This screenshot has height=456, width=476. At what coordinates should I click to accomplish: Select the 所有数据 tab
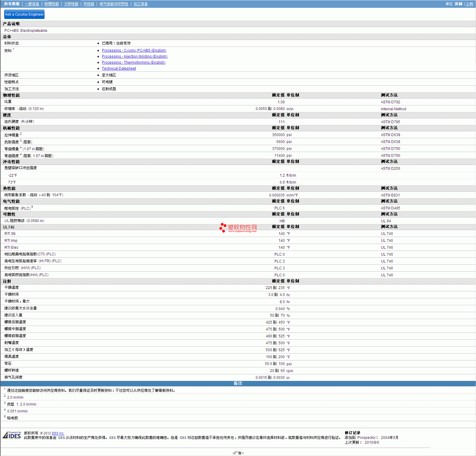tap(12, 4)
